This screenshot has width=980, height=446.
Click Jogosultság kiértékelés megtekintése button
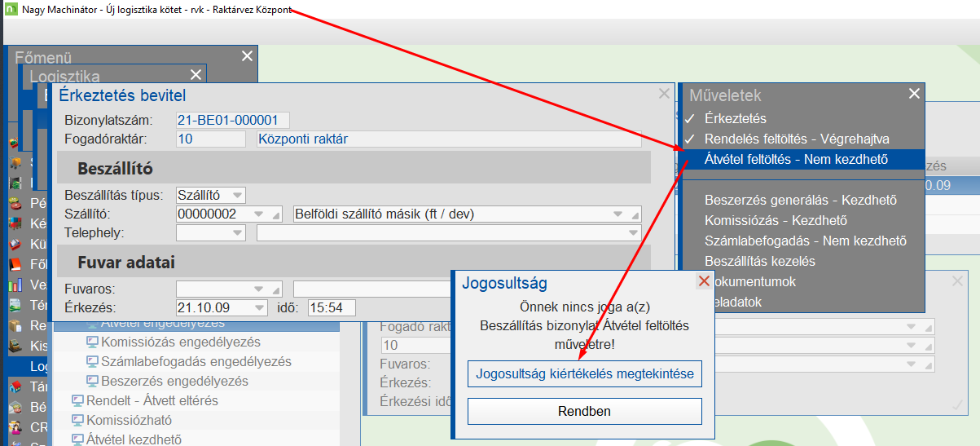click(584, 374)
